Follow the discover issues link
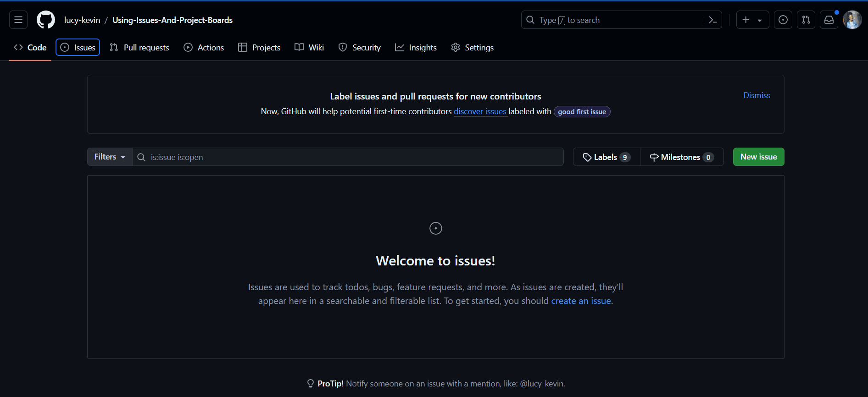This screenshot has width=868, height=397. click(x=480, y=111)
